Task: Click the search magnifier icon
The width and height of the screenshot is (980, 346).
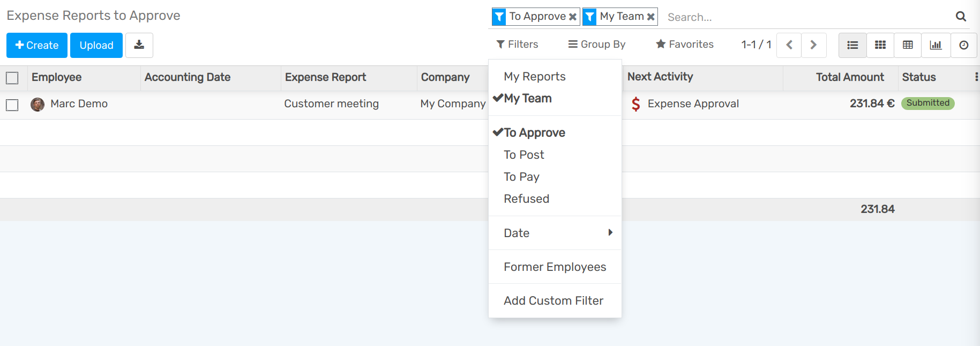Action: coord(961,17)
